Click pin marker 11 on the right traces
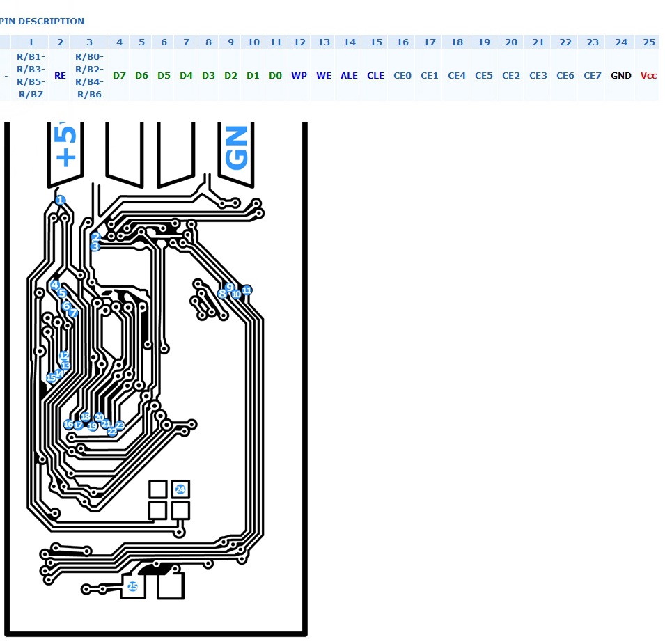The image size is (665, 644). click(x=247, y=290)
